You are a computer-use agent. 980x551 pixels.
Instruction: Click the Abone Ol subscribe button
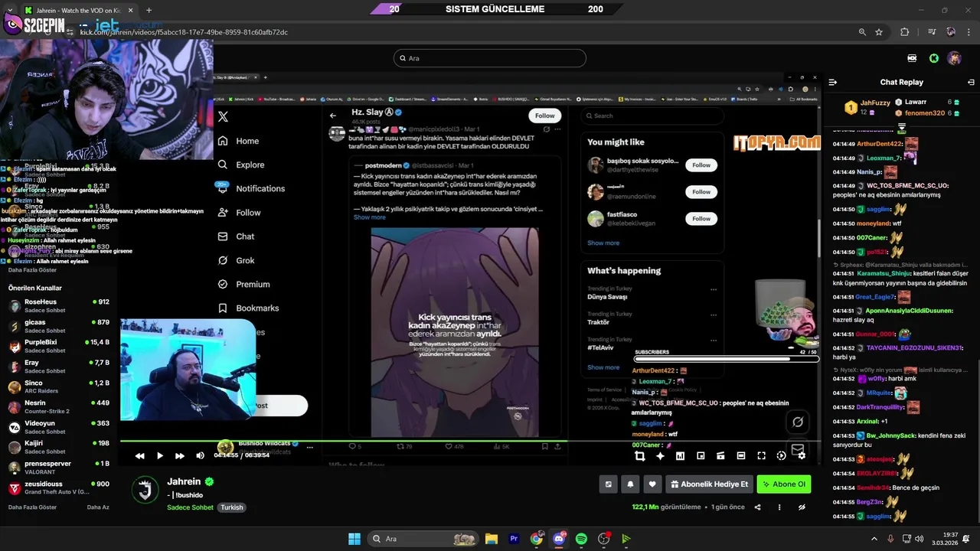pyautogui.click(x=783, y=484)
